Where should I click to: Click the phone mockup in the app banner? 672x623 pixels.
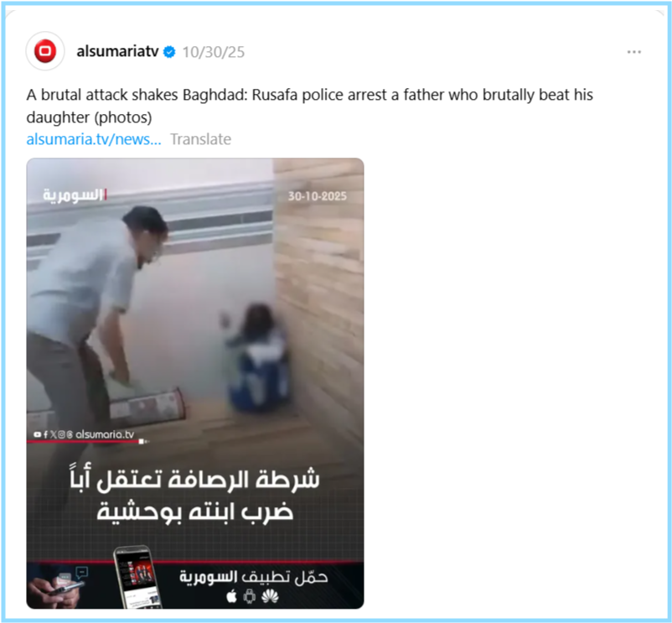click(x=137, y=577)
